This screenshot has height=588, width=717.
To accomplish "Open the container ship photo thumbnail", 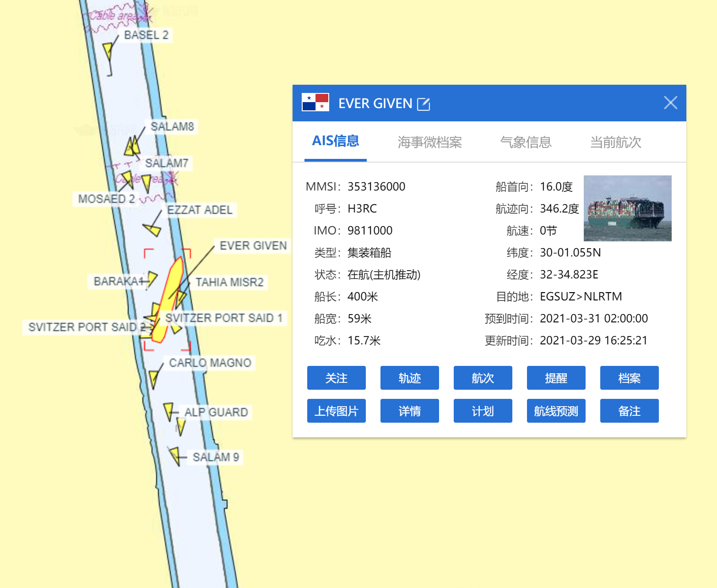I will [x=627, y=208].
